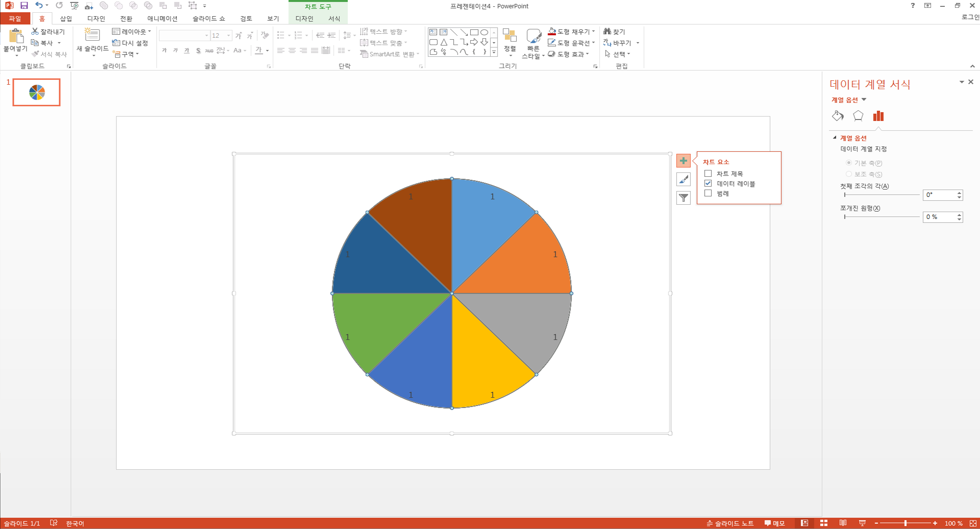Switch to slide sorter view in status bar

(824, 523)
